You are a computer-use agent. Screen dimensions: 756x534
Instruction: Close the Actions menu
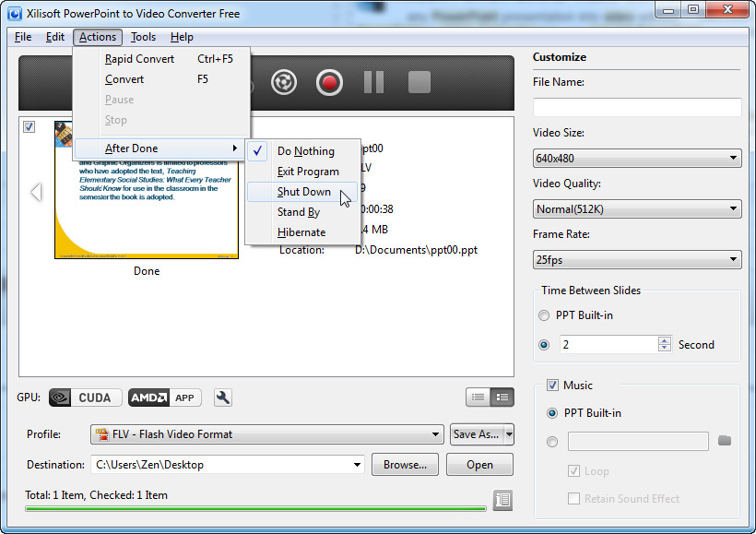98,37
